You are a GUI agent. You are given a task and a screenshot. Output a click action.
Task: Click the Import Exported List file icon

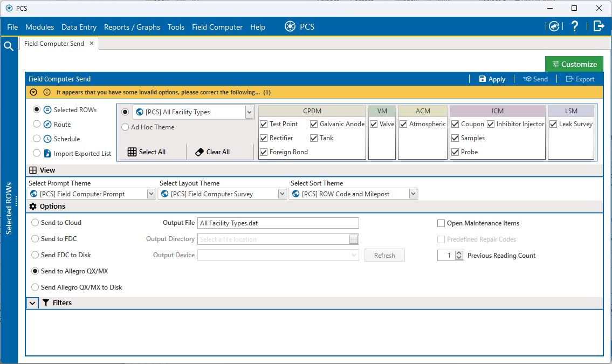coord(47,153)
